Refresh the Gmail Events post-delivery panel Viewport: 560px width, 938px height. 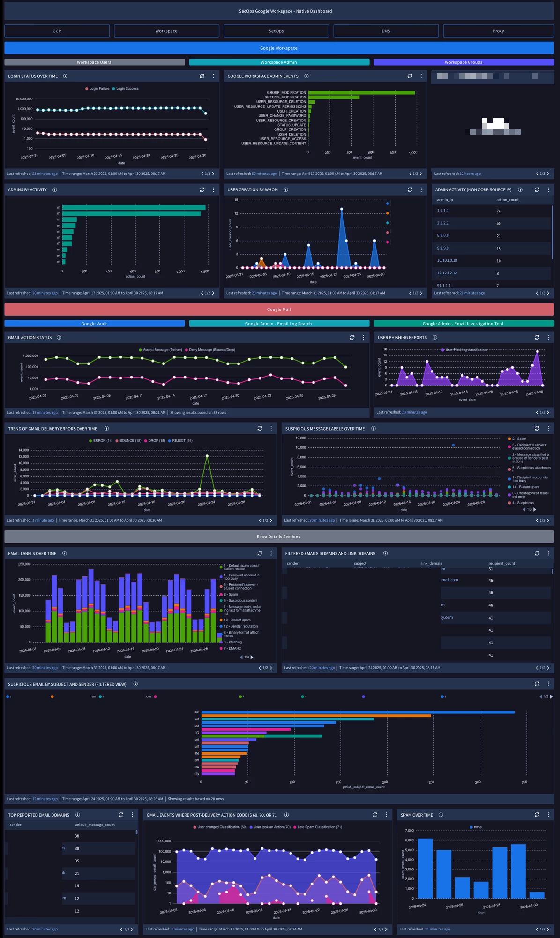click(x=375, y=815)
